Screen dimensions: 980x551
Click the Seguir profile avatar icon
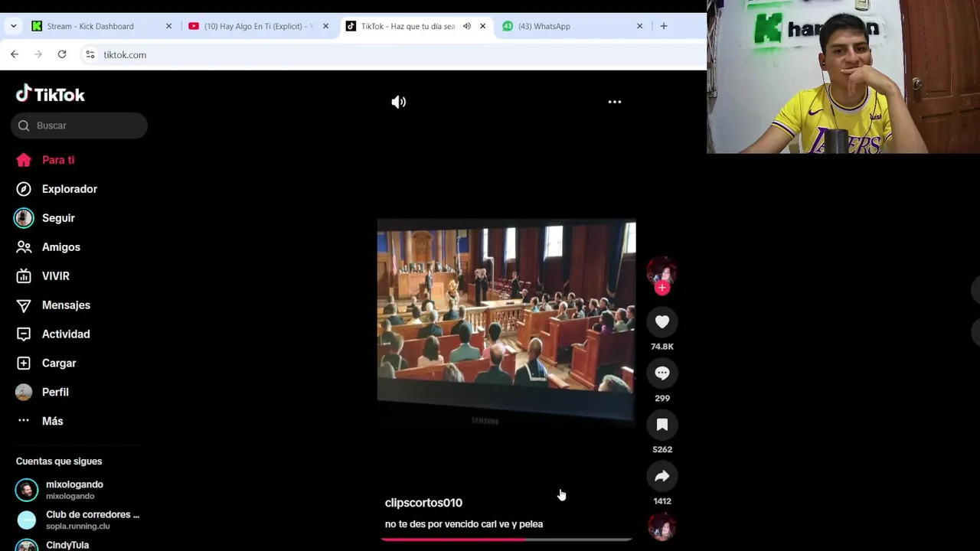point(24,218)
